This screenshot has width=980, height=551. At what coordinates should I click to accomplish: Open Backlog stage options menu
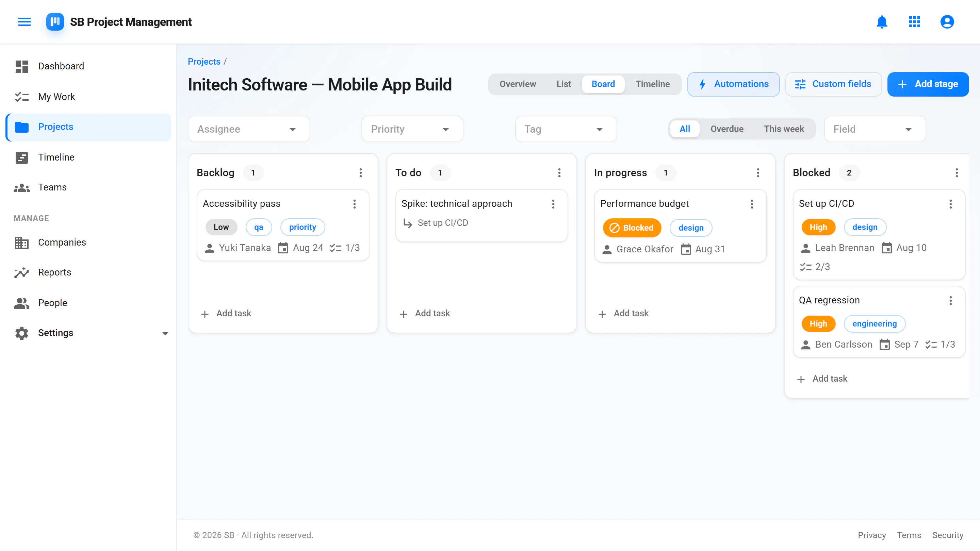pyautogui.click(x=360, y=173)
